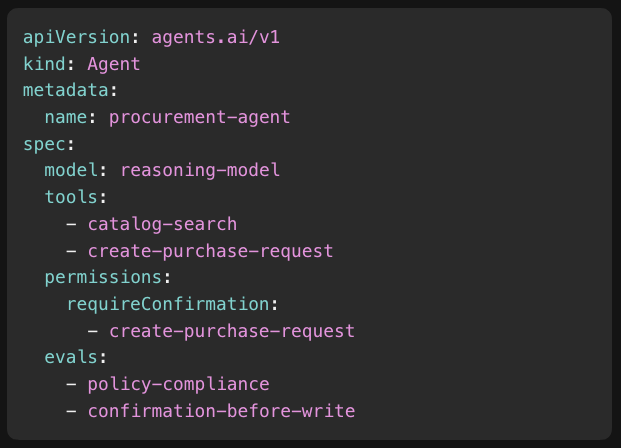Image resolution: width=621 pixels, height=448 pixels.
Task: Click the permissions key
Action: tap(103, 277)
